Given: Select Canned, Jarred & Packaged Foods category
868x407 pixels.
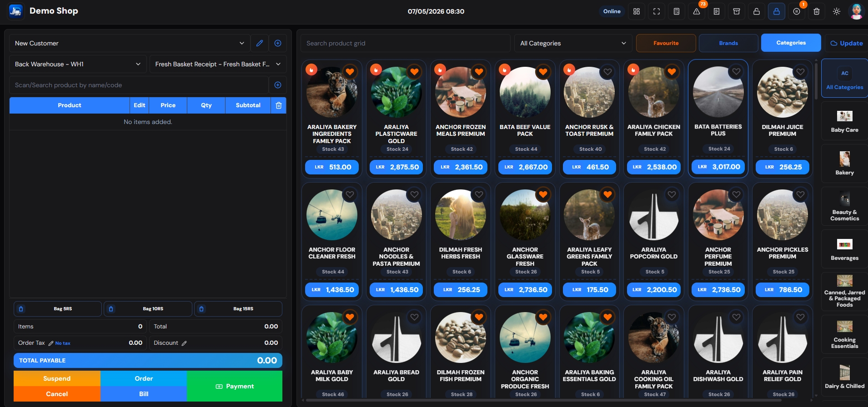Looking at the screenshot, I should [844, 292].
